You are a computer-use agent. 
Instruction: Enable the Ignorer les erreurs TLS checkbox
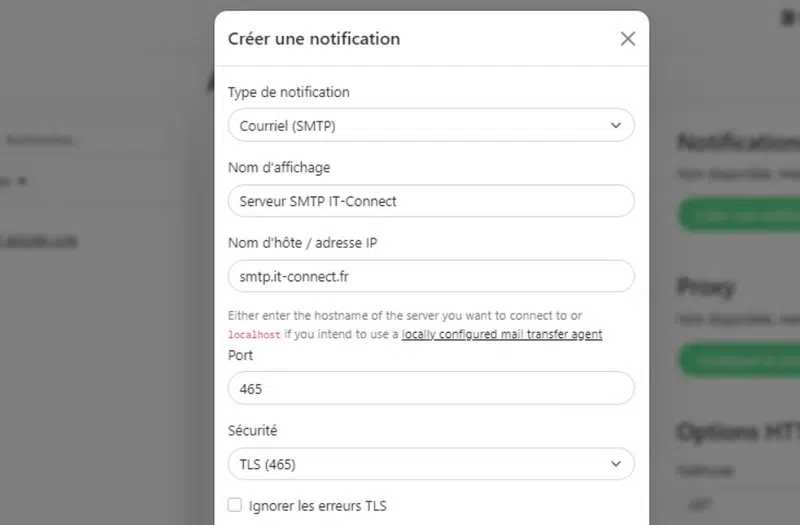235,505
